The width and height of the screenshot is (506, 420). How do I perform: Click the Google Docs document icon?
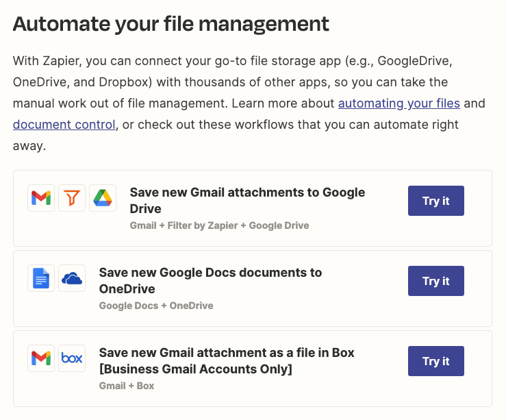point(41,278)
